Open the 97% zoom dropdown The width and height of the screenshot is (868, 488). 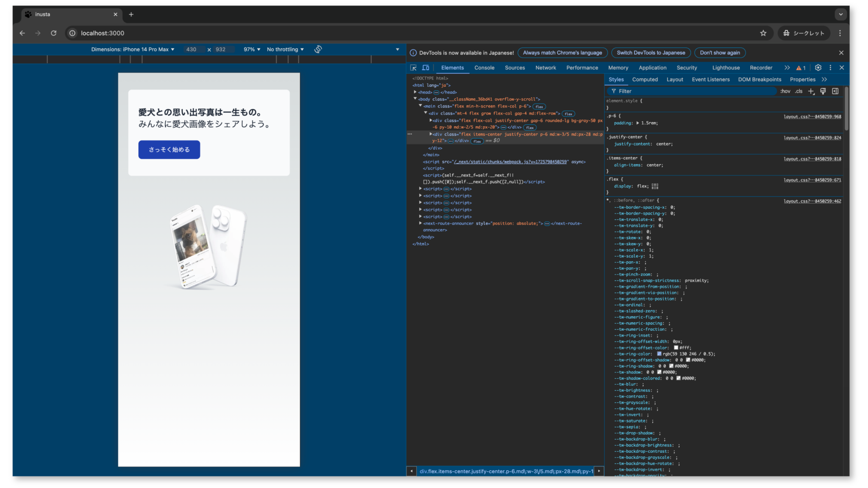point(252,50)
